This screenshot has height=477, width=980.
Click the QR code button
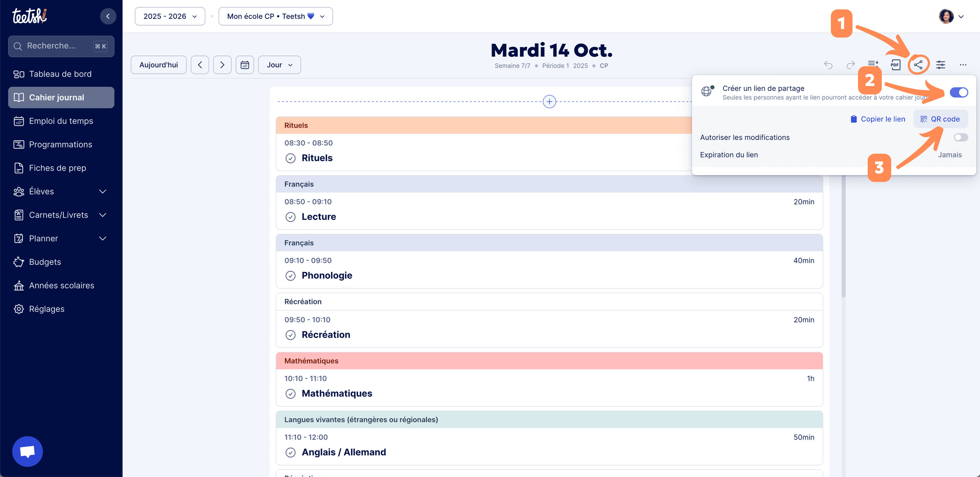pyautogui.click(x=940, y=119)
